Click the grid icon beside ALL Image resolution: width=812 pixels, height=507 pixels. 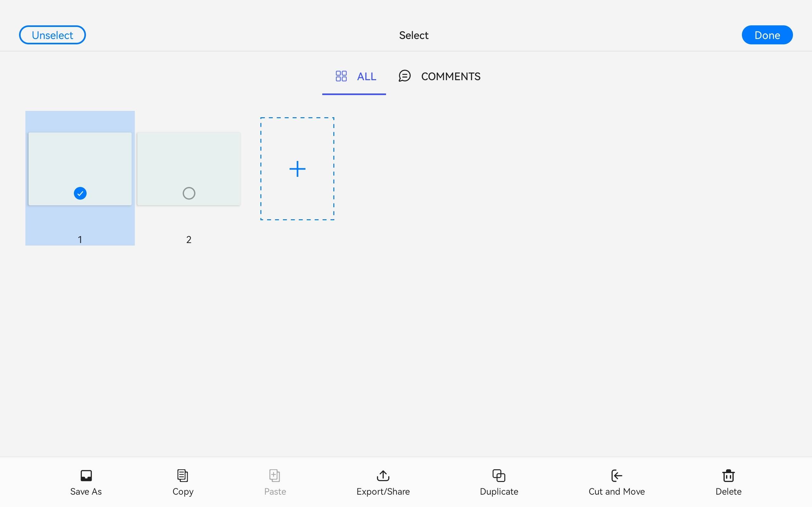341,76
